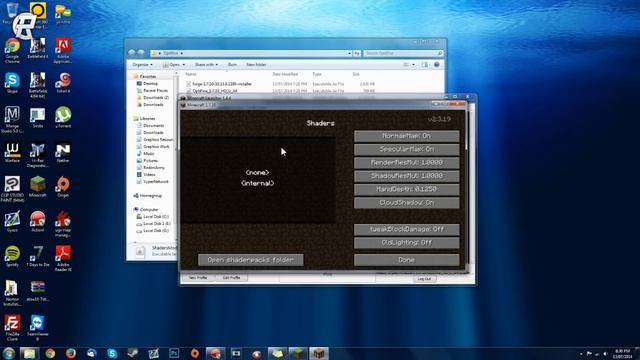Click Done in the Shaders screen

[x=406, y=260]
